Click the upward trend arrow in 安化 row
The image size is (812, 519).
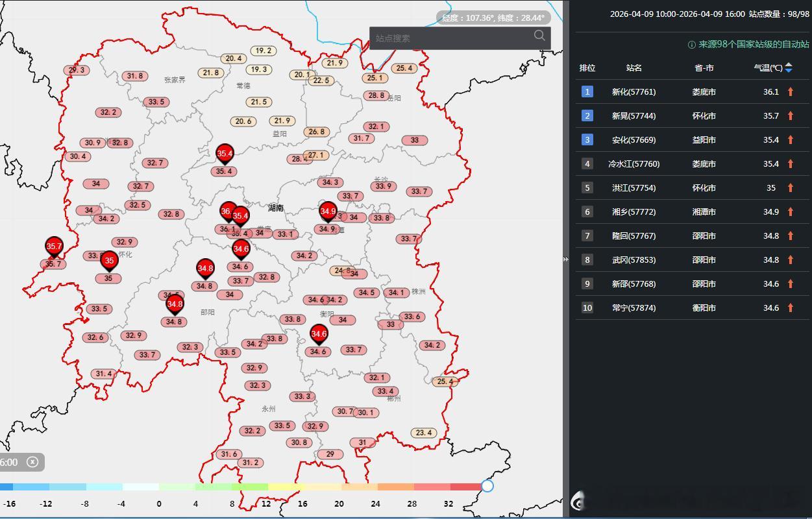tap(791, 139)
